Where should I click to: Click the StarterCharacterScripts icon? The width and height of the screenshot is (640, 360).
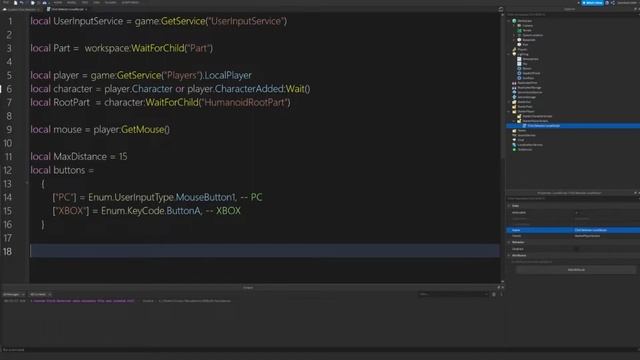coord(519,116)
